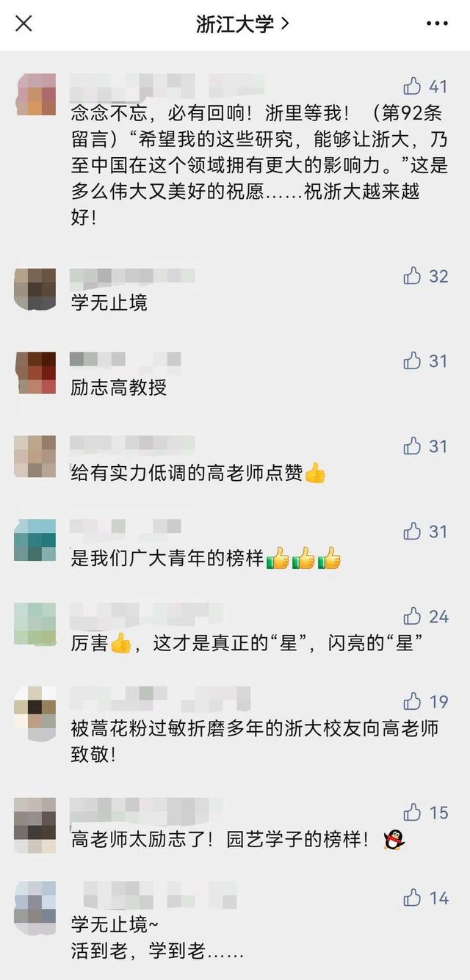Like the 励志高教授 comment
Viewport: 470px width, 980px height.
413,361
